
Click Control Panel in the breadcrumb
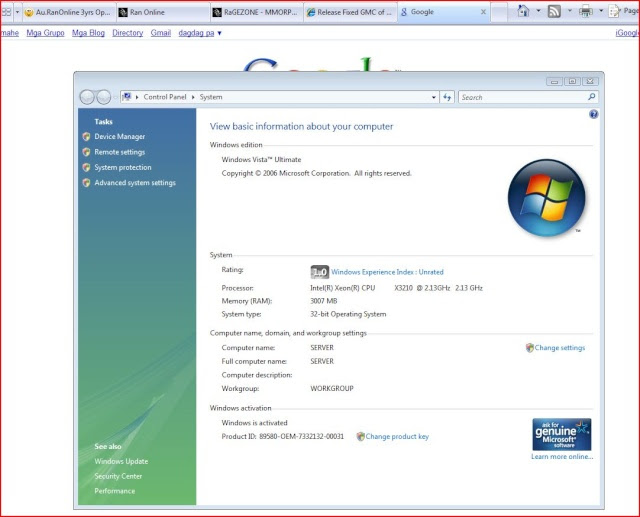(164, 97)
